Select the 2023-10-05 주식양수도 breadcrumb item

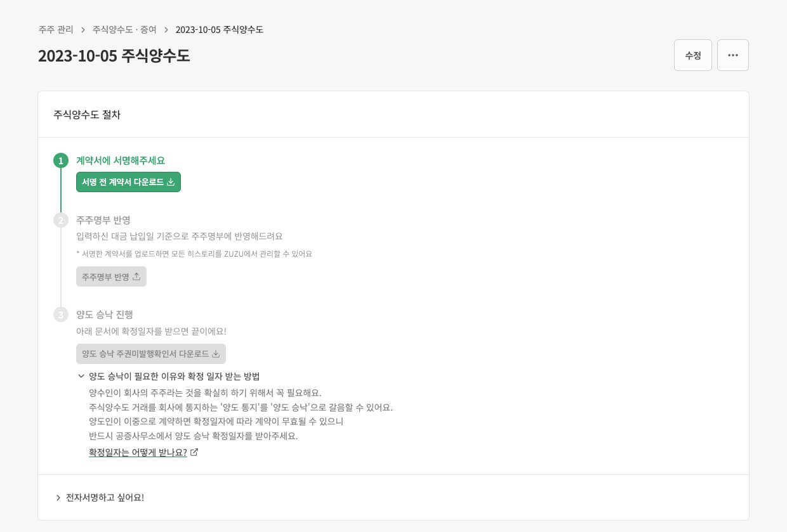coord(219,29)
